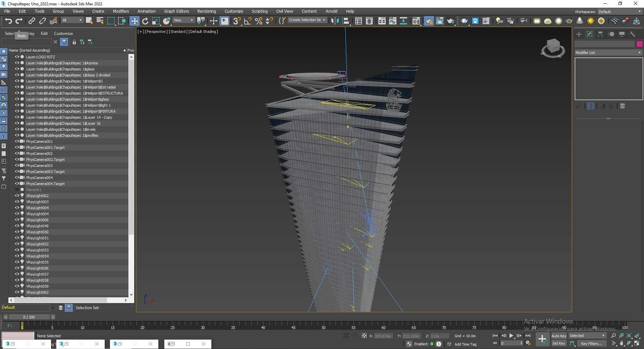This screenshot has height=349, width=644.
Task: Click the magenta object color swatch
Action: click(x=639, y=44)
